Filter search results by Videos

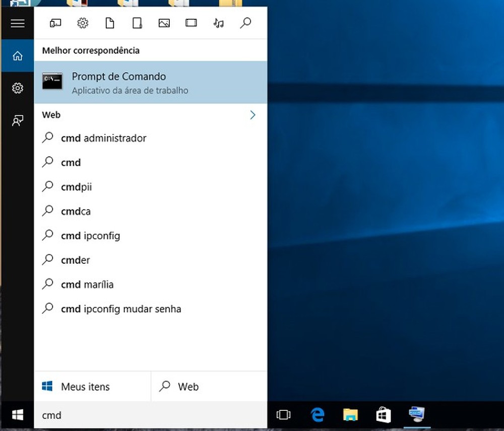(x=191, y=23)
